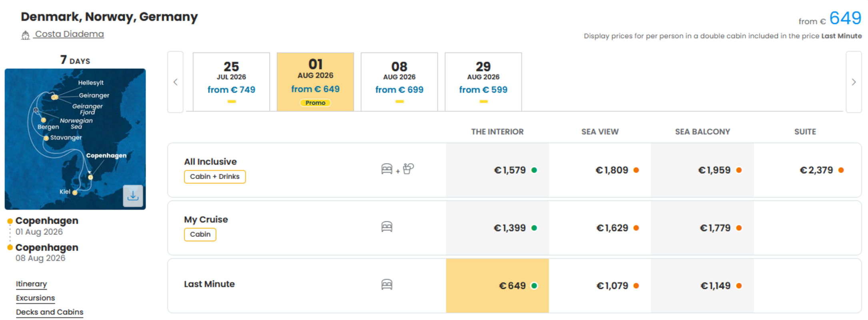Choose All Inclusive sea balcony at €1,959
This screenshot has height=320, width=868.
click(x=702, y=170)
